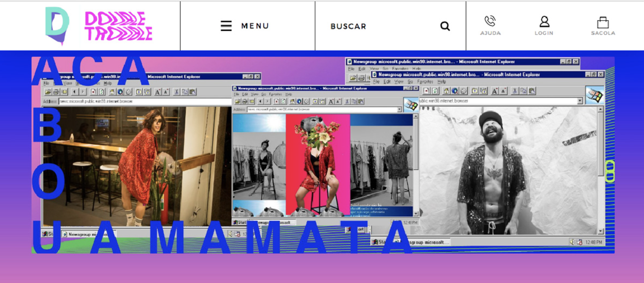
Task: Click the teal D logo icon
Action: coord(57,26)
